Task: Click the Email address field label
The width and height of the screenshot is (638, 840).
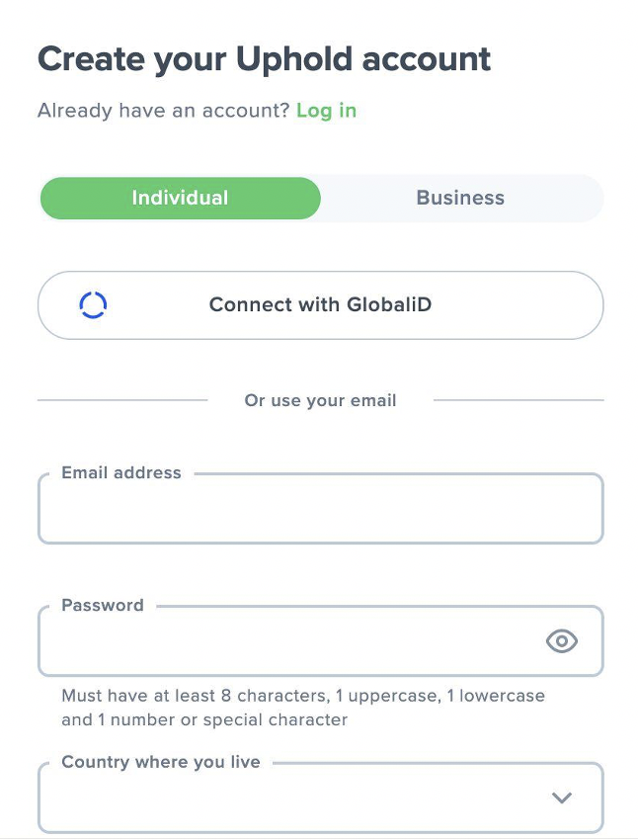Action: 121,472
